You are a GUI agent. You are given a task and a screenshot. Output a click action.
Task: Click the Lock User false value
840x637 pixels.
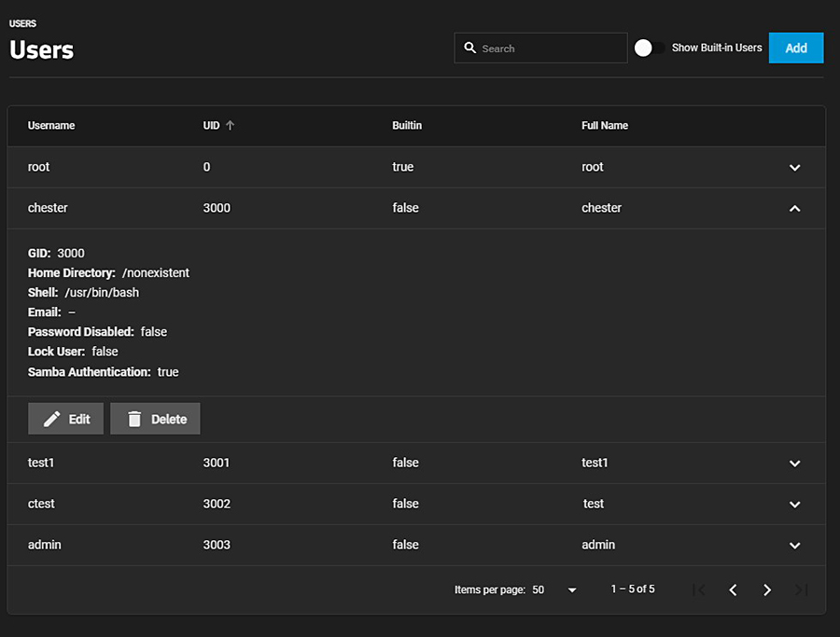pyautogui.click(x=105, y=352)
